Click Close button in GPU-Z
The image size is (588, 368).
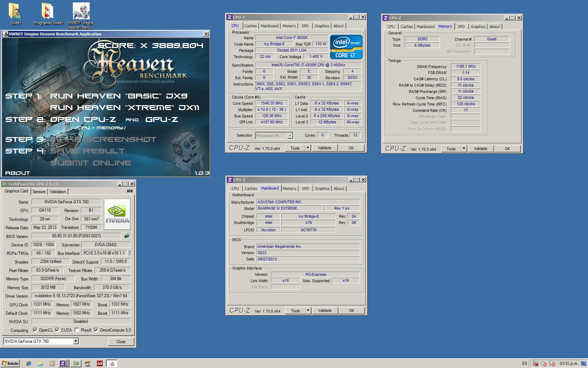[121, 341]
